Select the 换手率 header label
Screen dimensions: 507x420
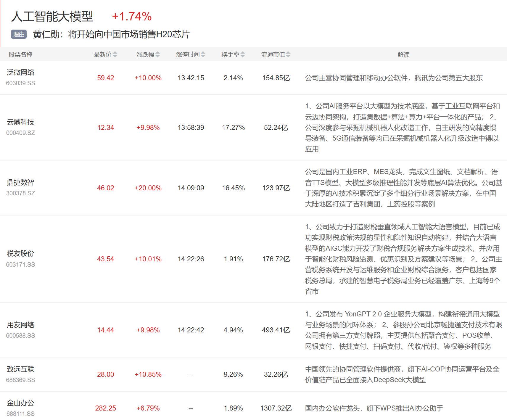coord(231,54)
